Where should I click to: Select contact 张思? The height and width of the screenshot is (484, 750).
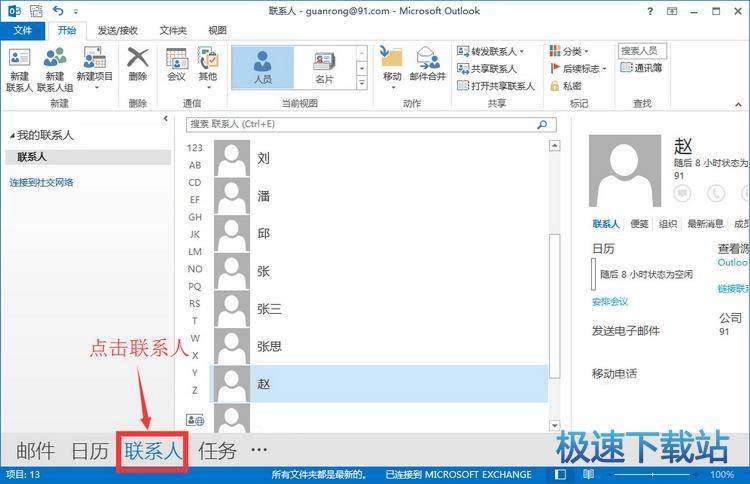click(381, 346)
